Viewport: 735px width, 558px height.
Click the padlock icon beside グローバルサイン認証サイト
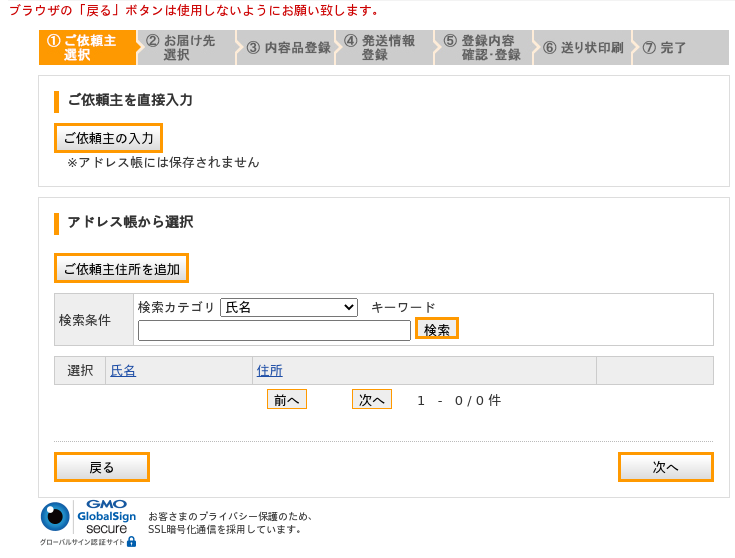(131, 542)
